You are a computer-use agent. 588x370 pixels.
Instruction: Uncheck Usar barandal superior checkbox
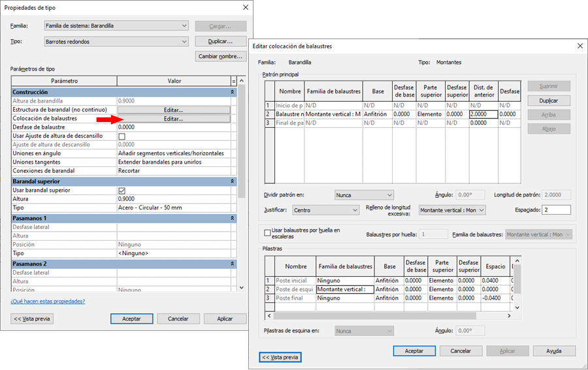(122, 191)
